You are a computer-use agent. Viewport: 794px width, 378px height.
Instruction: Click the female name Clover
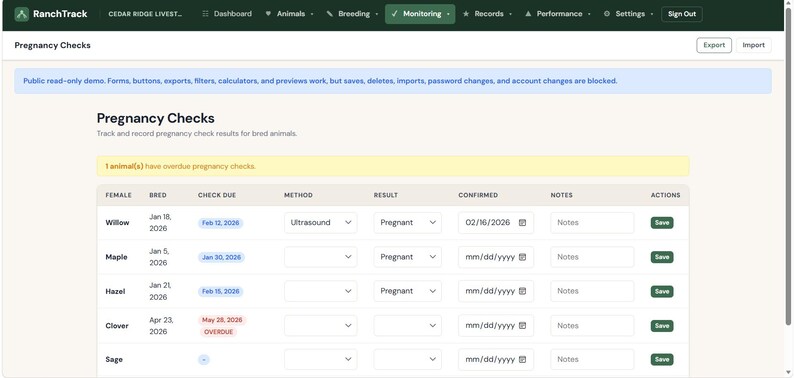[x=117, y=326]
